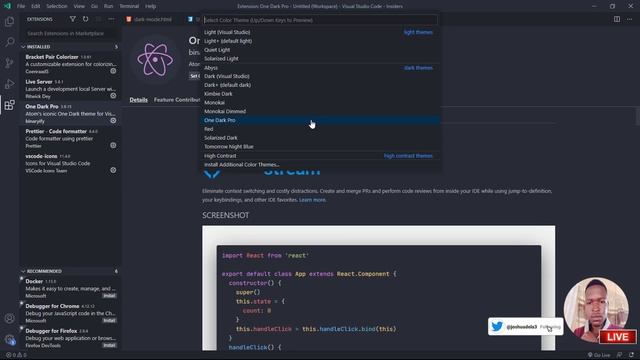Install Debugger for Chrome extension
This screenshot has width=640, height=360.
109,320
